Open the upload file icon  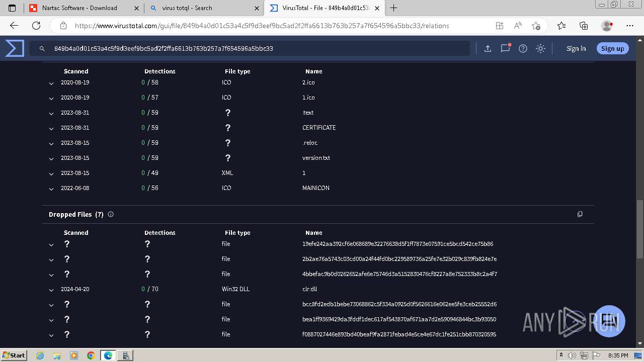488,48
